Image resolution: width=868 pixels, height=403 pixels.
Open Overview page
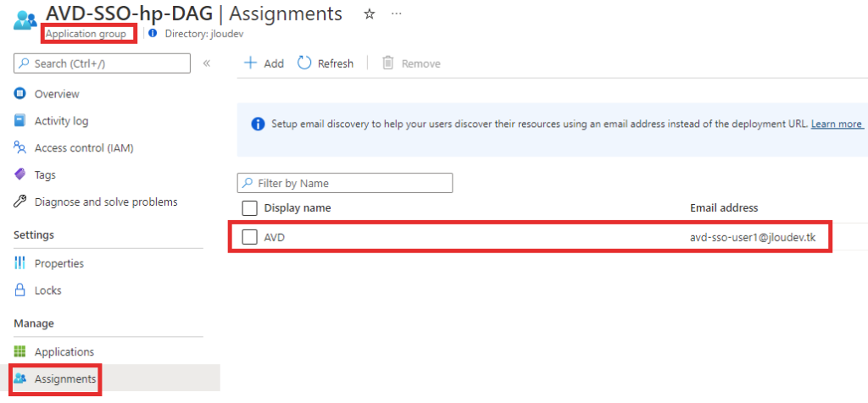[x=57, y=94]
